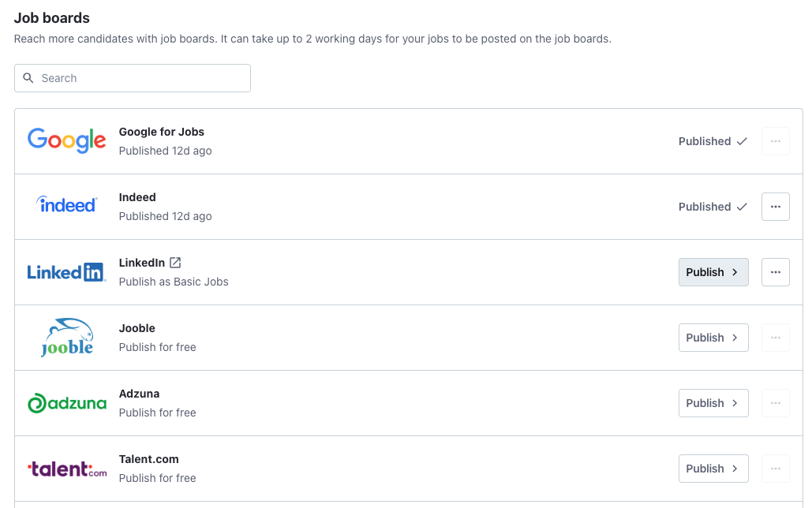The height and width of the screenshot is (508, 812).
Task: Open the more options menu for LinkedIn
Action: [775, 271]
